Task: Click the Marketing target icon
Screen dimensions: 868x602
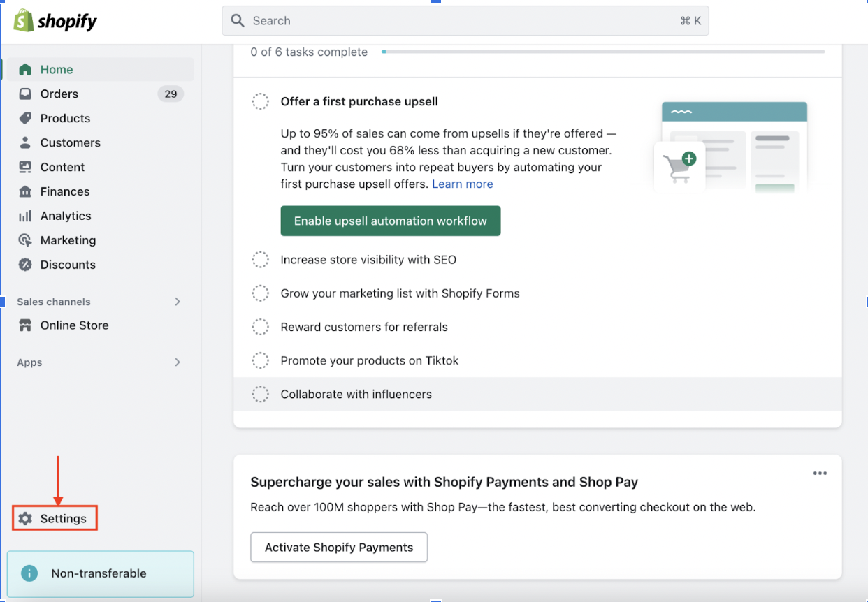Action: (x=25, y=240)
